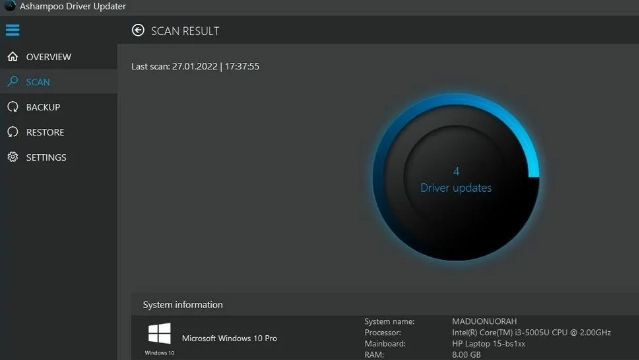Click the HP Laptop 15-bs1xx mainboard value
This screenshot has height=360, width=639.
pos(489,344)
